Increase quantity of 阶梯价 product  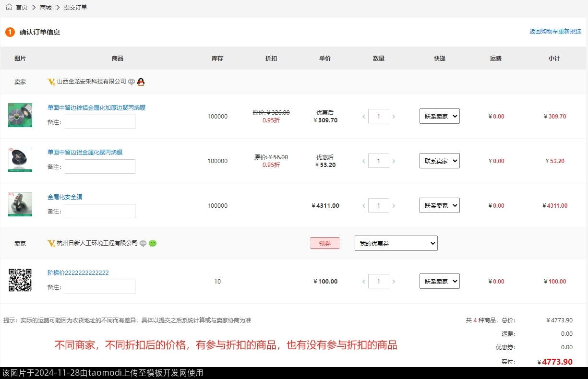click(394, 282)
